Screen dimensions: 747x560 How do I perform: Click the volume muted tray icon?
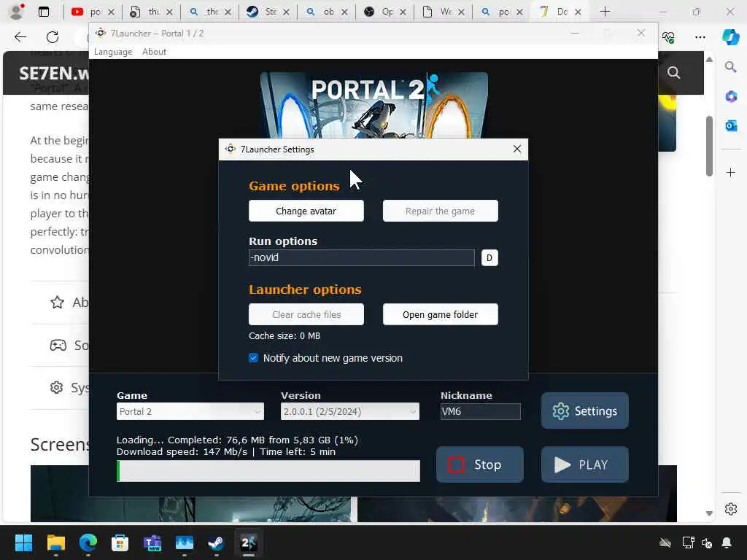[707, 542]
